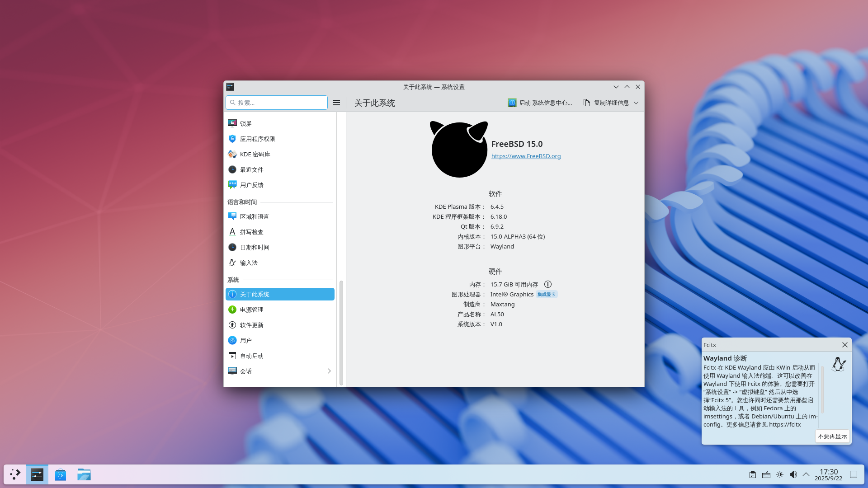Open 电源管理 settings
The image size is (868, 488).
tap(280, 310)
